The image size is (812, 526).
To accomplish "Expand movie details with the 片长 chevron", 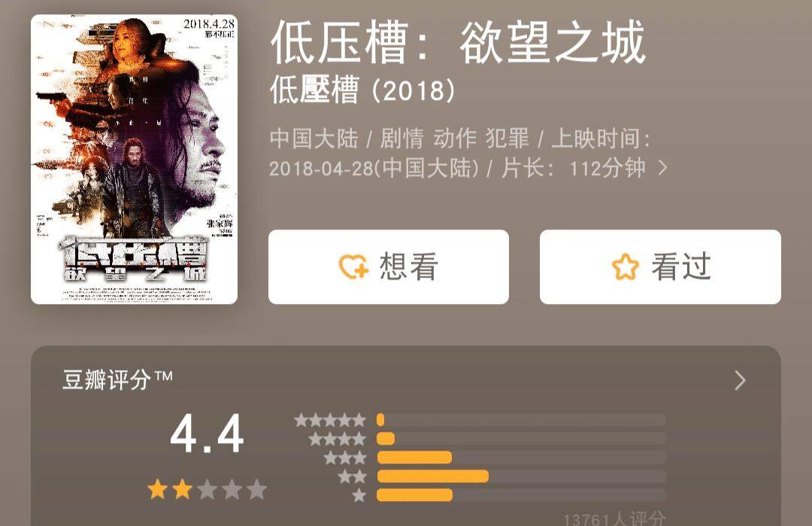I will [662, 168].
